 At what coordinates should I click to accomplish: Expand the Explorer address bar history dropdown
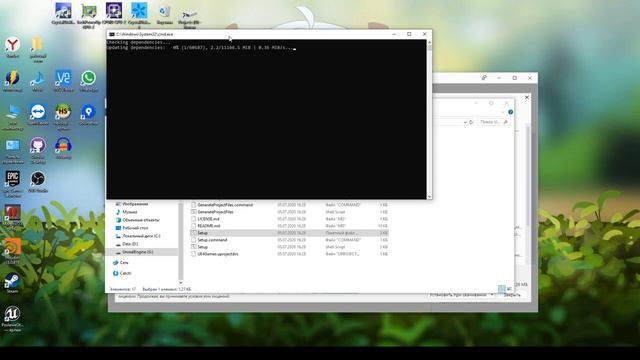pyautogui.click(x=465, y=122)
